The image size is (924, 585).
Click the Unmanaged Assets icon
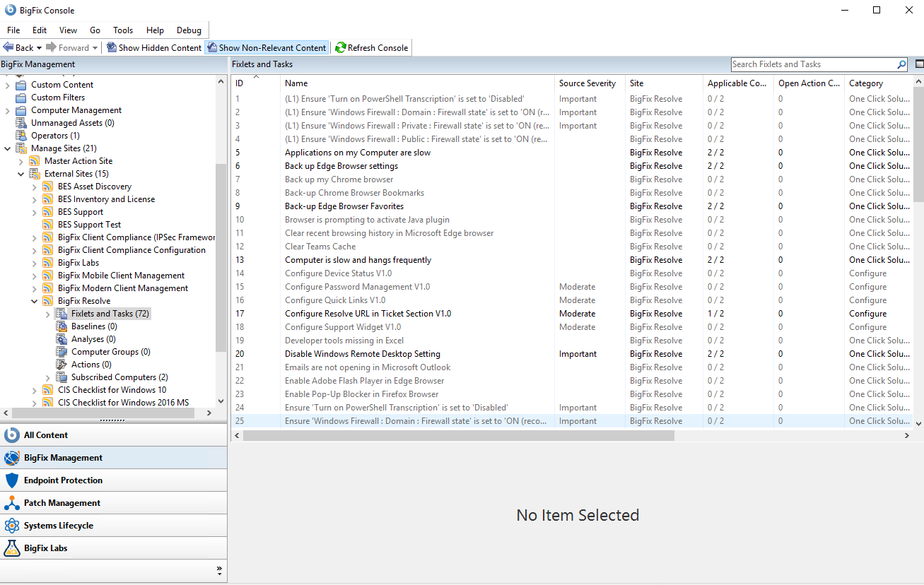[21, 123]
